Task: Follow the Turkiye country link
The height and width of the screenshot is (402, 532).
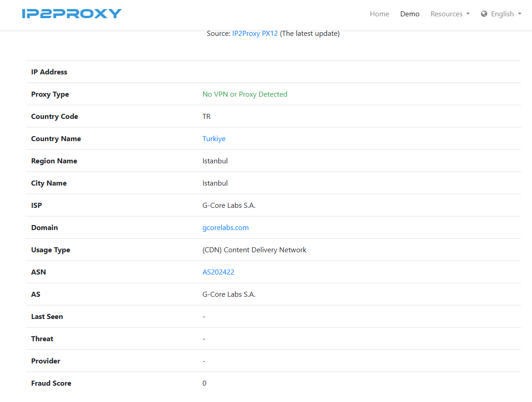Action: tap(214, 138)
